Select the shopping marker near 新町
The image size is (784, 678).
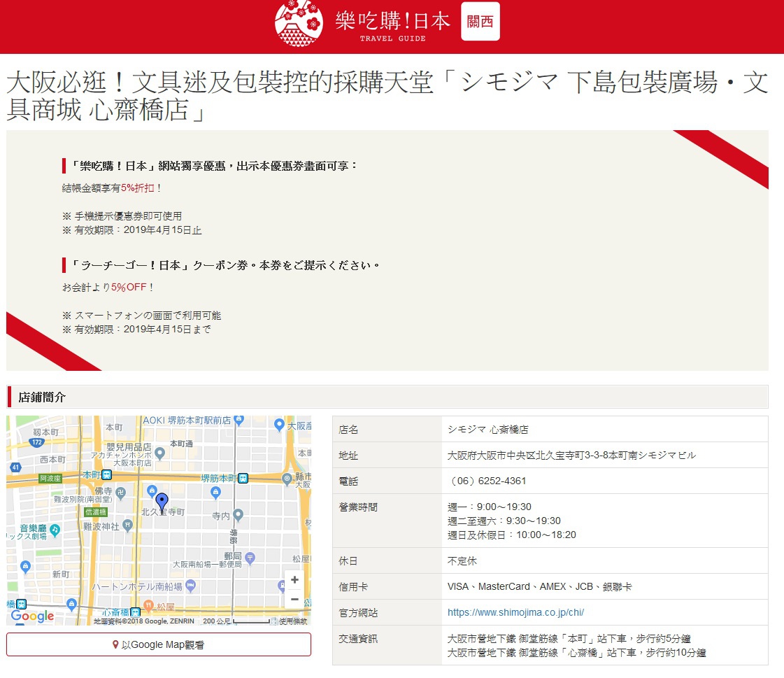(25, 567)
